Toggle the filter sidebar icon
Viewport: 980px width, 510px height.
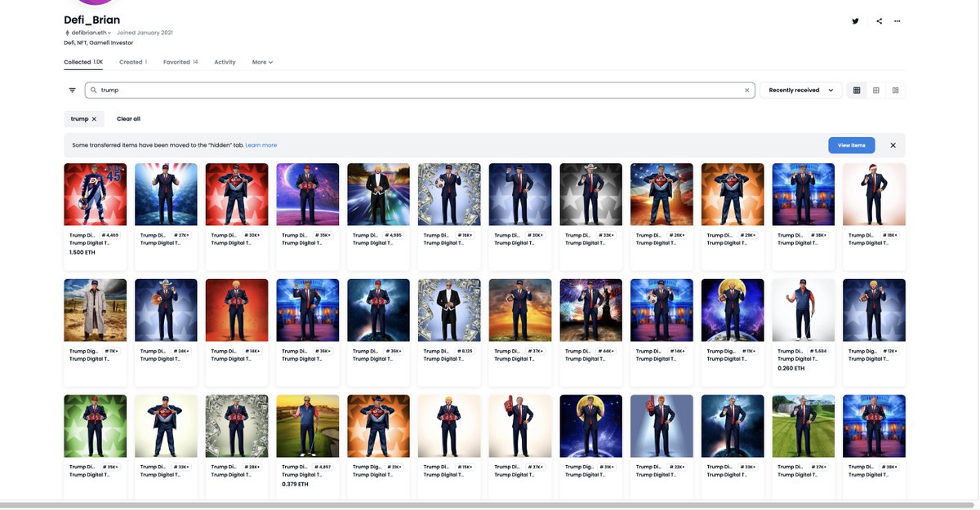pos(72,90)
